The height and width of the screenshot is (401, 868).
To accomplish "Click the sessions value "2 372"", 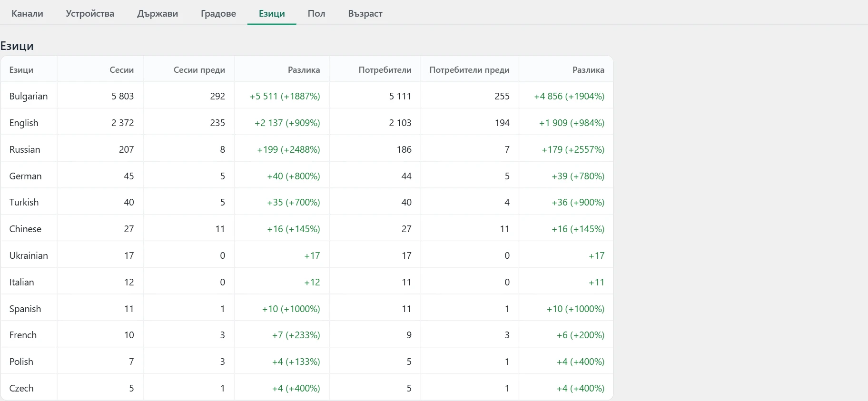I will click(123, 123).
